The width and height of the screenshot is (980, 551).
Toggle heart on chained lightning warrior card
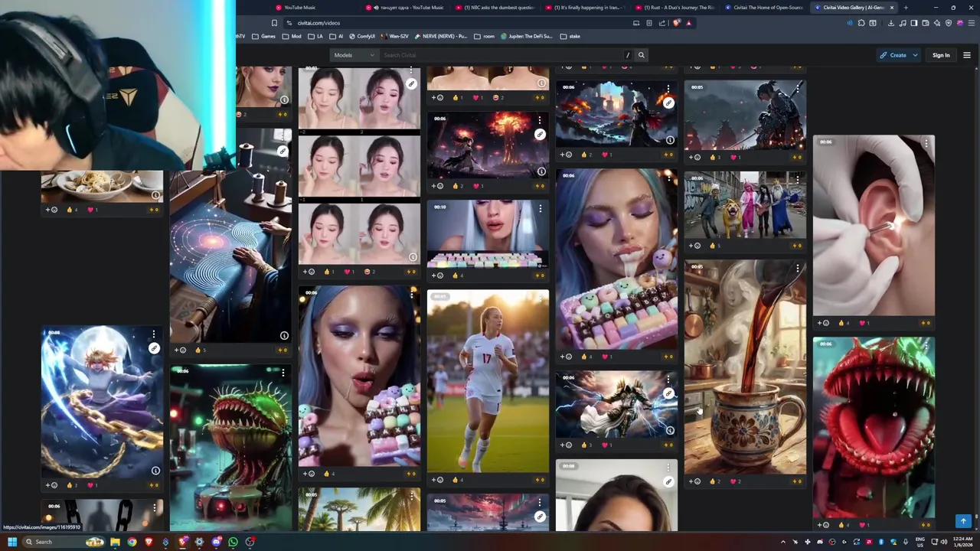pyautogui.click(x=91, y=485)
